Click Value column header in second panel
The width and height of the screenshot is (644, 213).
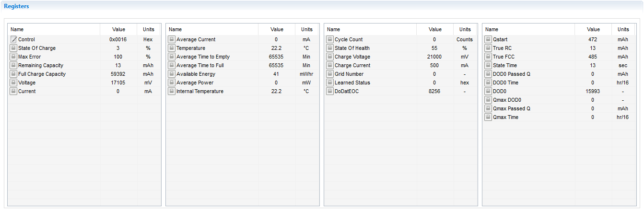(x=277, y=29)
